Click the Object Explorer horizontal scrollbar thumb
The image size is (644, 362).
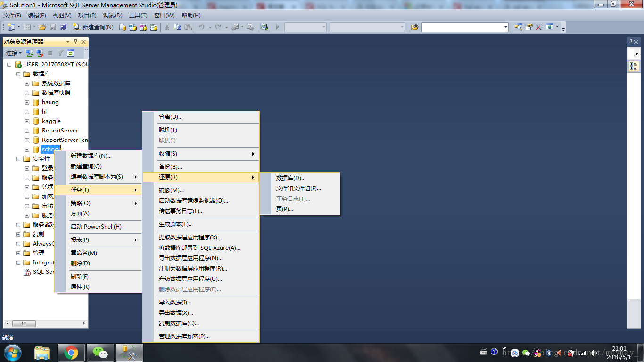24,324
